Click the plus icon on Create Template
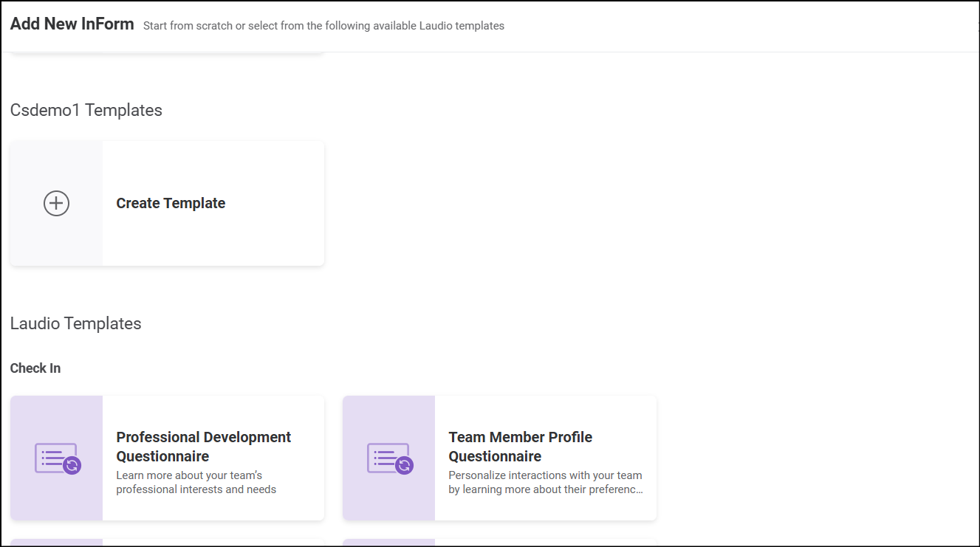The image size is (980, 547). [56, 203]
